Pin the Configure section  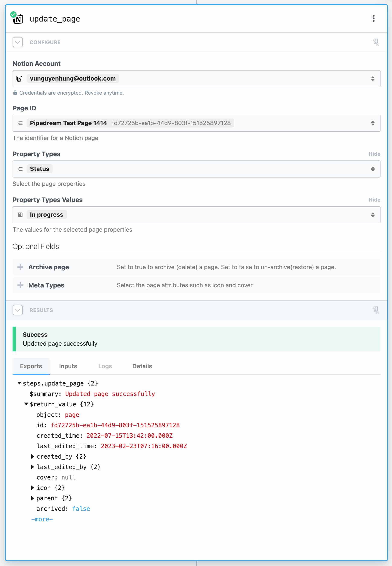[376, 42]
